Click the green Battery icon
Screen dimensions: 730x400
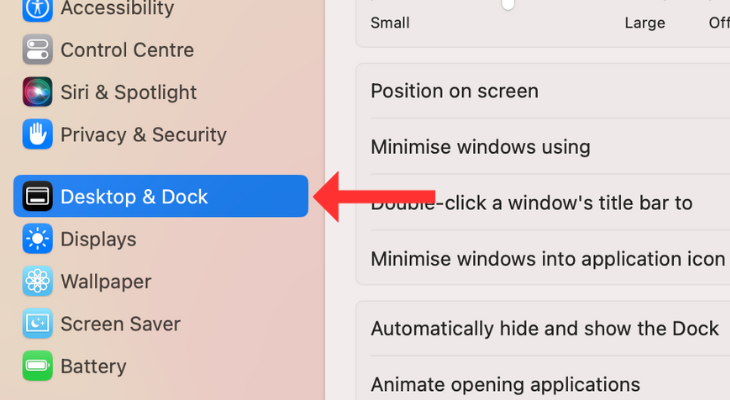37,366
